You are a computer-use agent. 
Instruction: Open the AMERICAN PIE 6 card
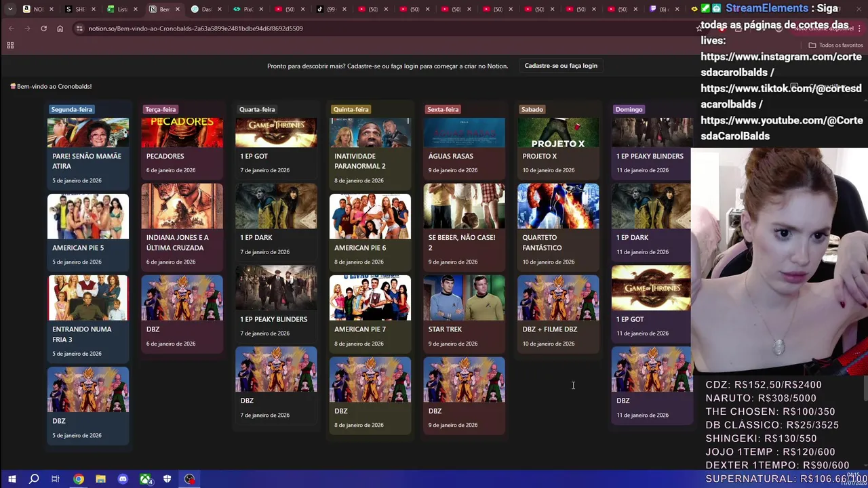[x=370, y=232]
